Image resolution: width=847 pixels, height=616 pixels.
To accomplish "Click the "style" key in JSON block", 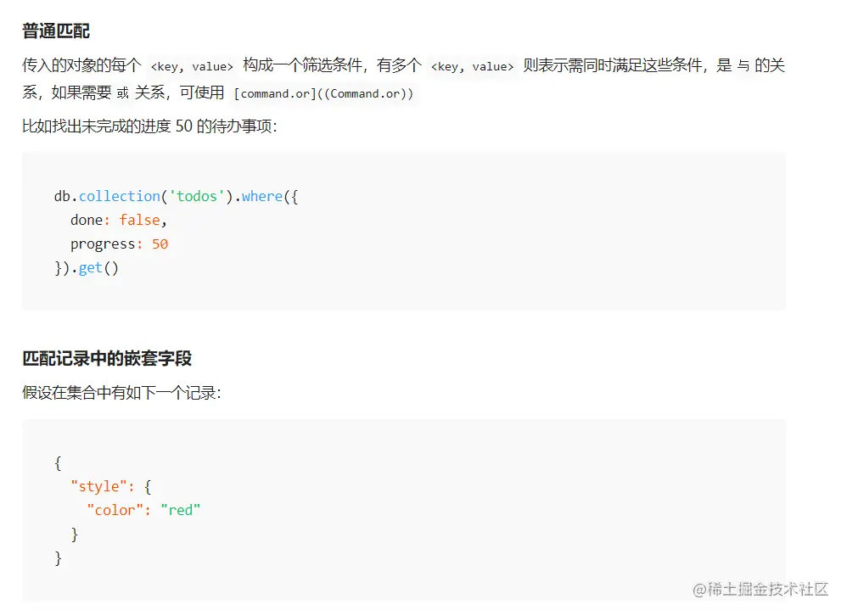I will [98, 486].
